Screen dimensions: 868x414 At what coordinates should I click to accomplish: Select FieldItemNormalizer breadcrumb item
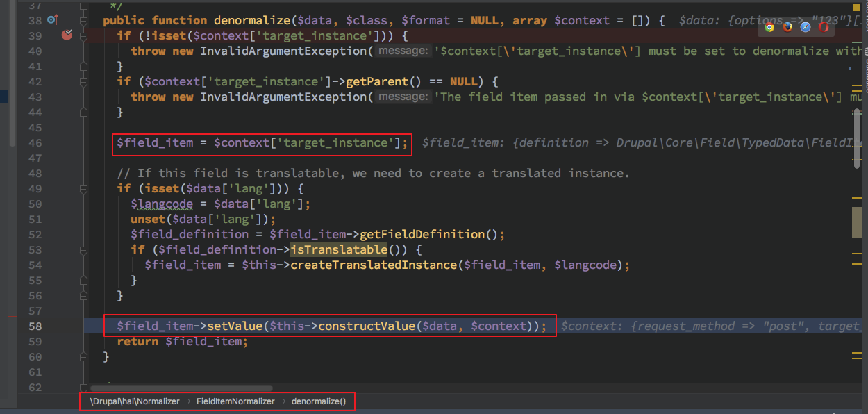pyautogui.click(x=235, y=401)
